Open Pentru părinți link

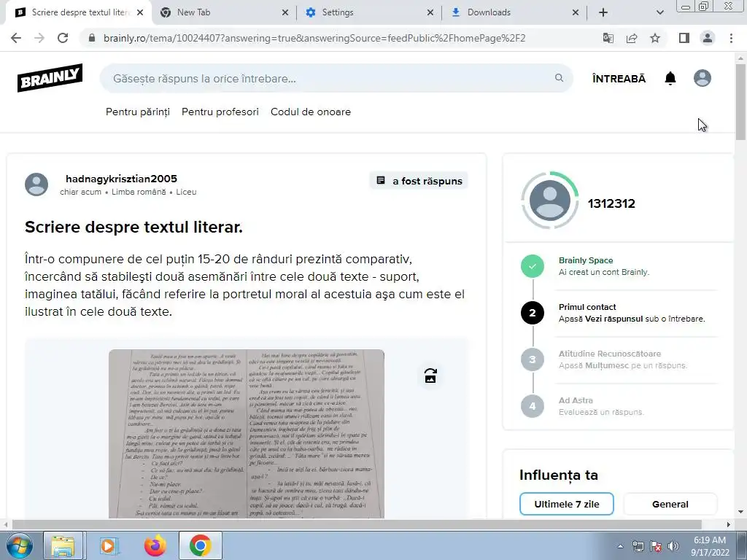coord(138,112)
